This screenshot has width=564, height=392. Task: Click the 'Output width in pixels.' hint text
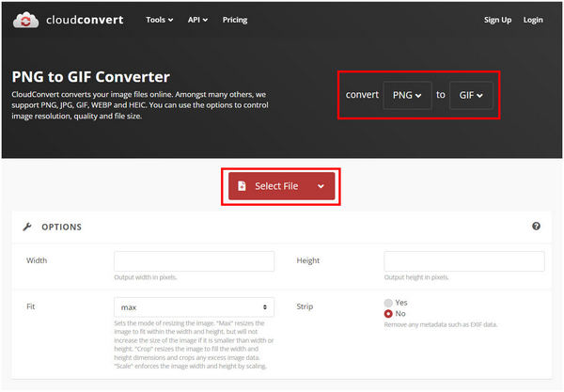(x=146, y=277)
